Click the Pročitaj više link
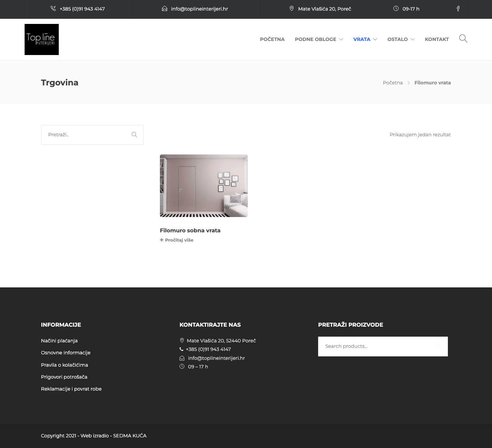Viewport: 492px width, 448px height. [177, 240]
